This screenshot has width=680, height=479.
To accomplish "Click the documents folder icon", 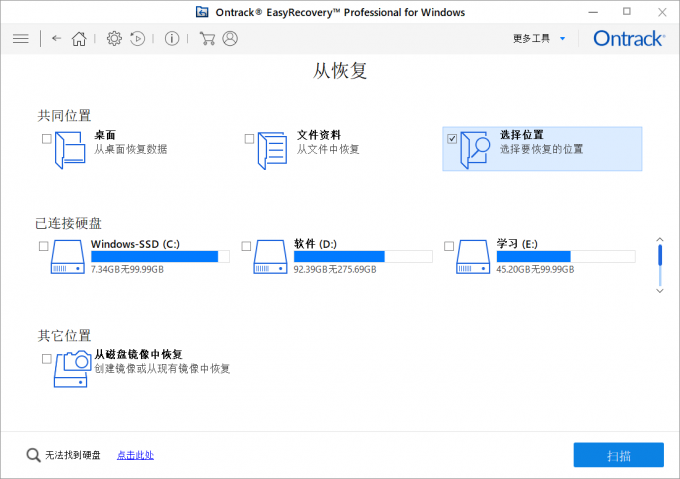I will click(x=272, y=150).
